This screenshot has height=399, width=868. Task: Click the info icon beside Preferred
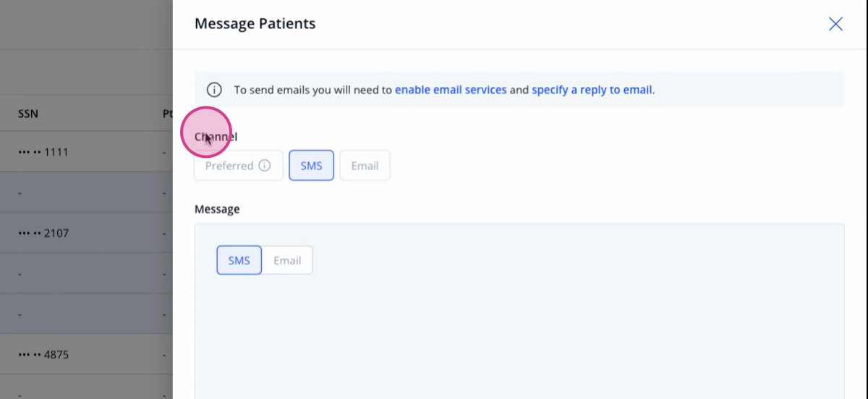click(265, 166)
